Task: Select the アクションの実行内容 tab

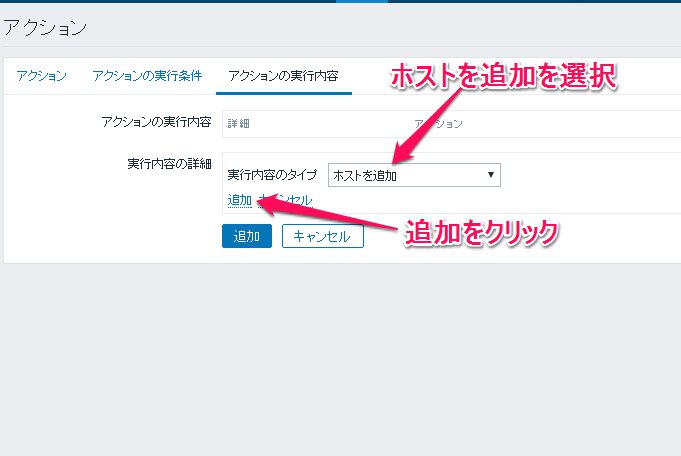Action: pos(282,76)
